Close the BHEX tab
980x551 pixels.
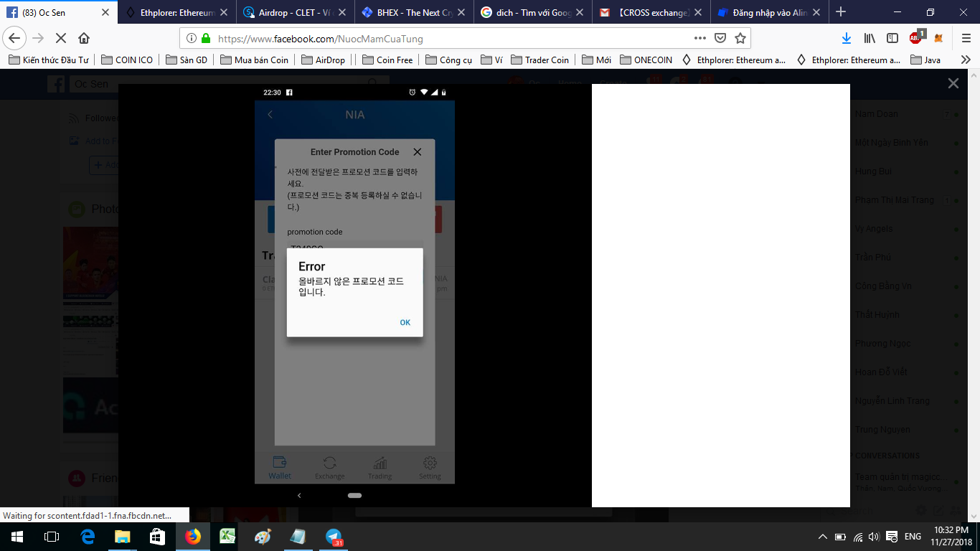click(461, 12)
